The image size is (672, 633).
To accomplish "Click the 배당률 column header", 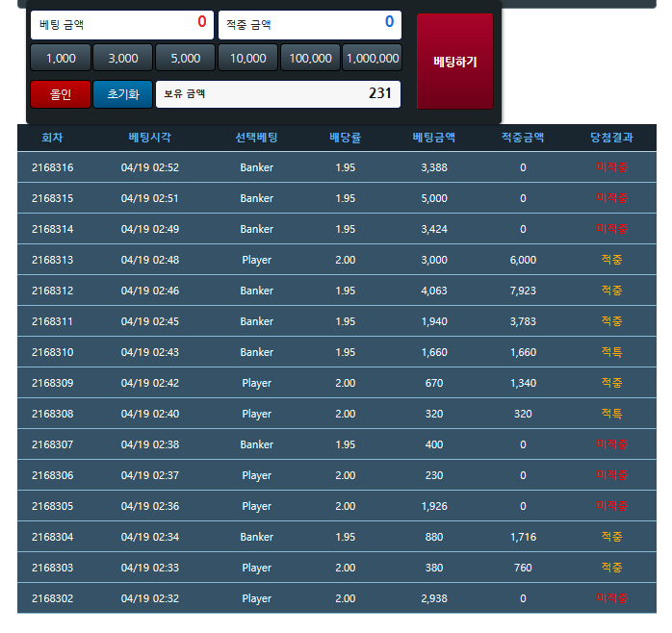I will click(345, 138).
